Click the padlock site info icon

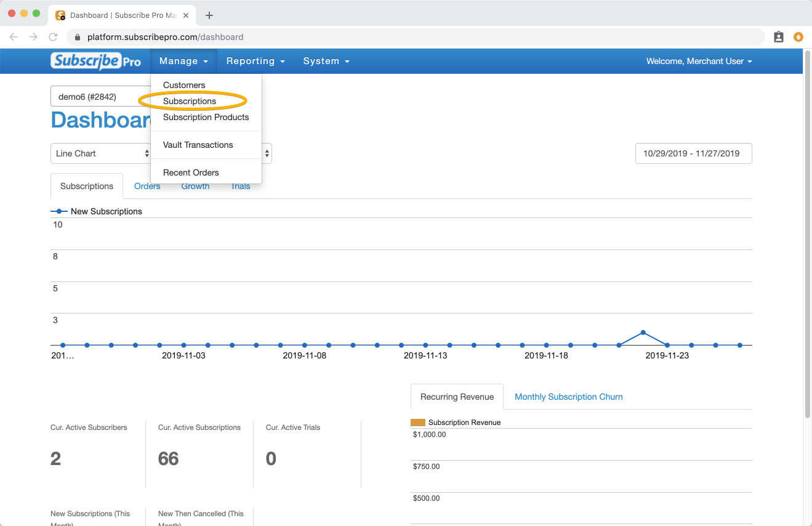click(78, 37)
